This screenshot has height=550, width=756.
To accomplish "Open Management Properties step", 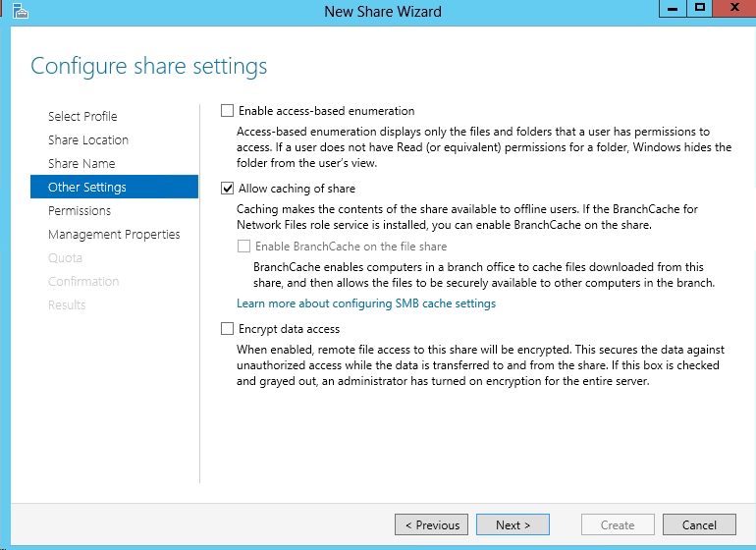I will [x=114, y=234].
